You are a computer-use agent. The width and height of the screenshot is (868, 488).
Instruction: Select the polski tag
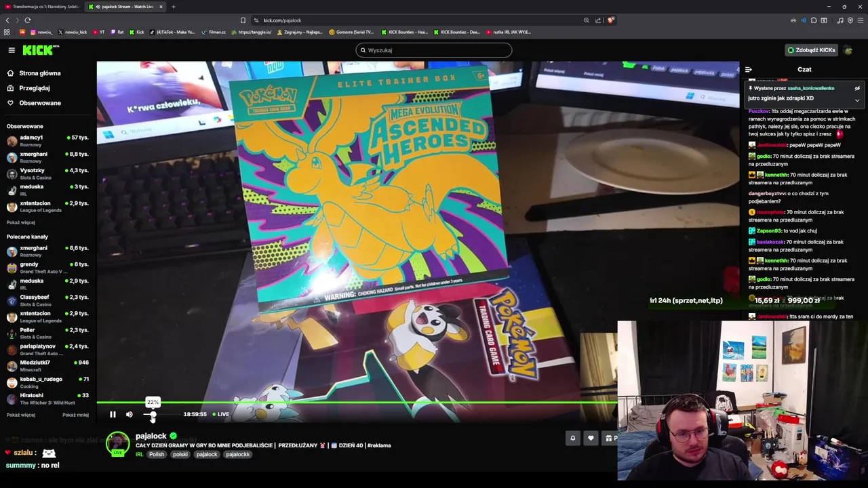(x=180, y=455)
